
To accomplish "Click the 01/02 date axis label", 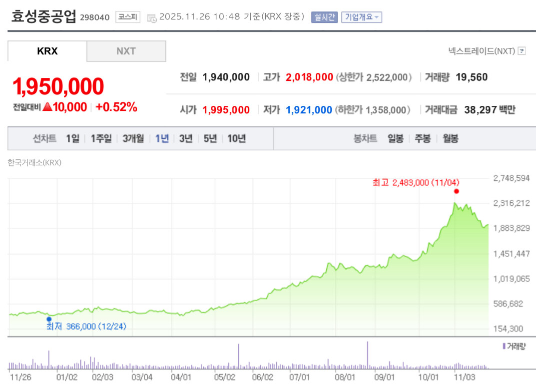I will tap(66, 378).
